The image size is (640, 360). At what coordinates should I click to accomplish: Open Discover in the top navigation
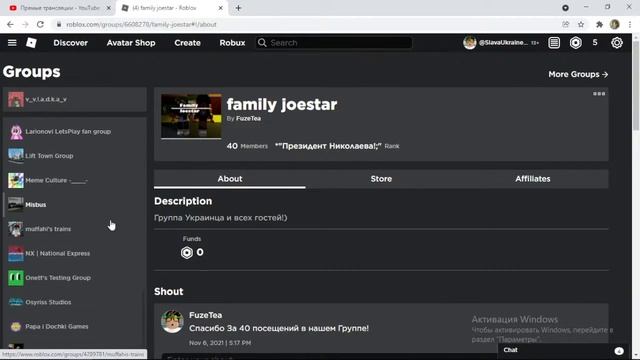click(70, 43)
